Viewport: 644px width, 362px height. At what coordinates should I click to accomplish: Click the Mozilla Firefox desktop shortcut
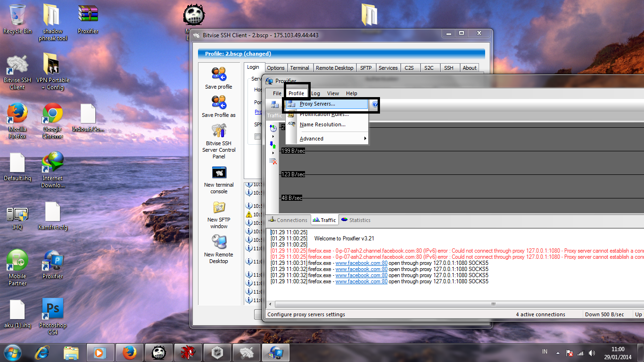coord(17,121)
